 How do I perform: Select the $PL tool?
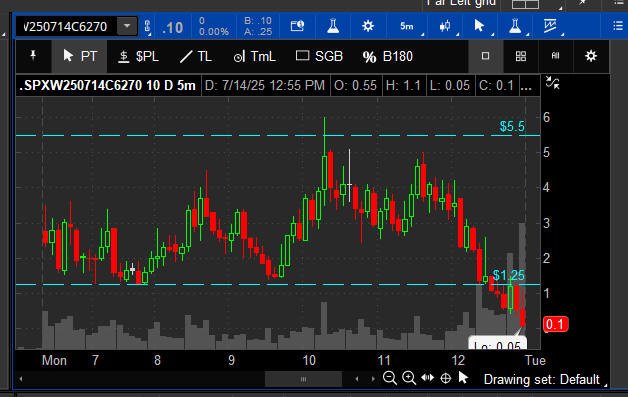pos(139,56)
